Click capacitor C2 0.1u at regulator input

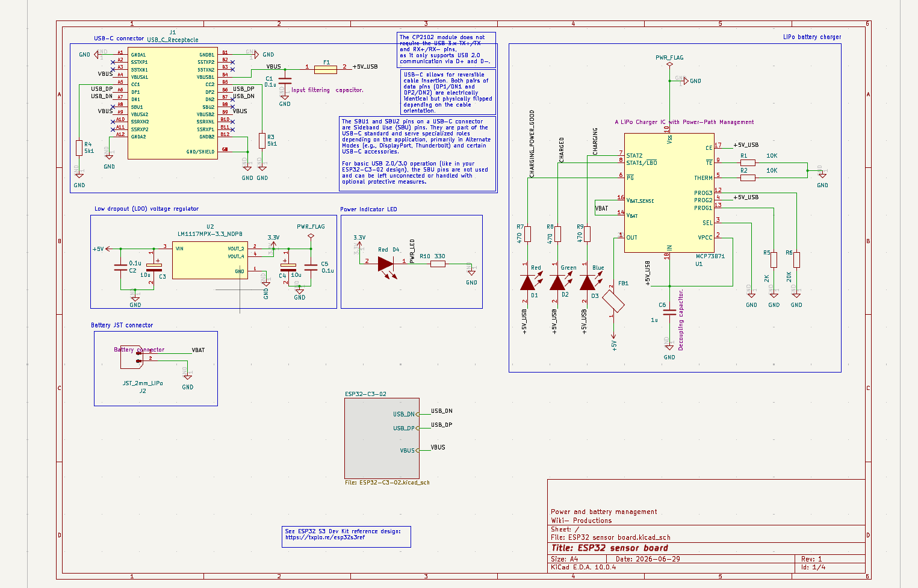[120, 267]
